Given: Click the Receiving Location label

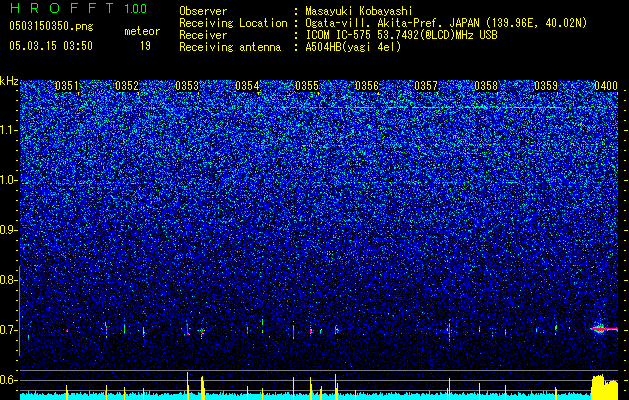Looking at the screenshot, I should (233, 24).
